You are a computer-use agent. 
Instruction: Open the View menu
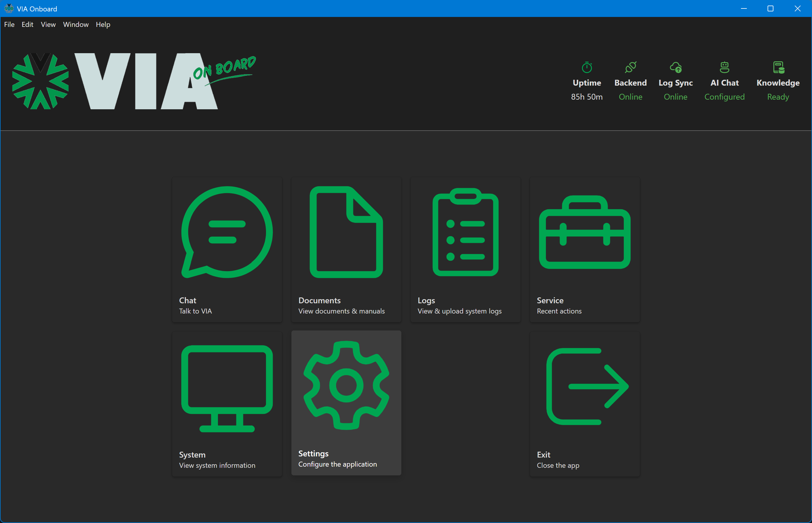pyautogui.click(x=48, y=25)
